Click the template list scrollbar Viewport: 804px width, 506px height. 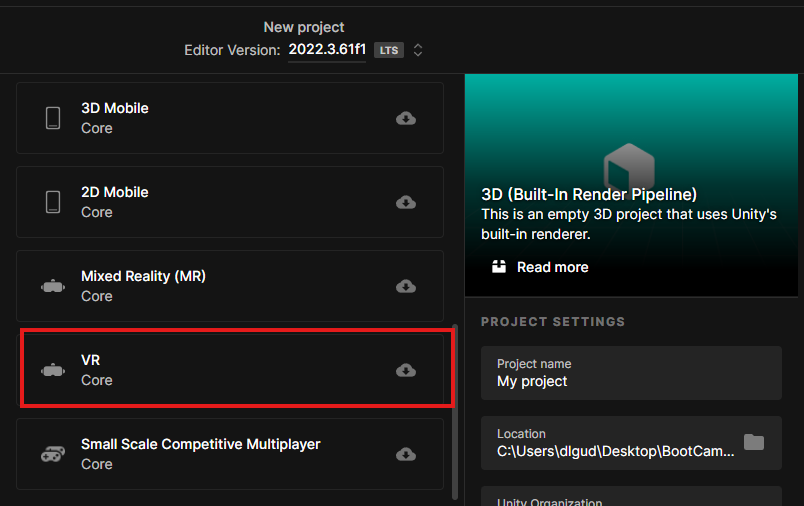click(455, 411)
